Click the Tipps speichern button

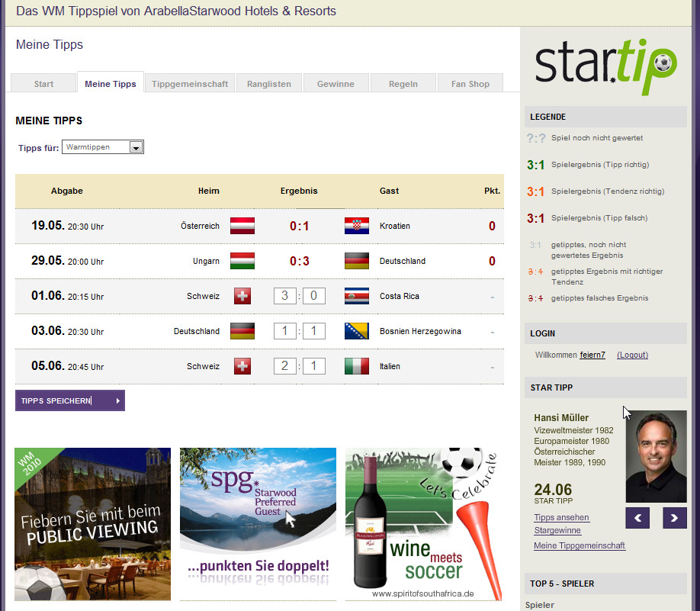[70, 400]
